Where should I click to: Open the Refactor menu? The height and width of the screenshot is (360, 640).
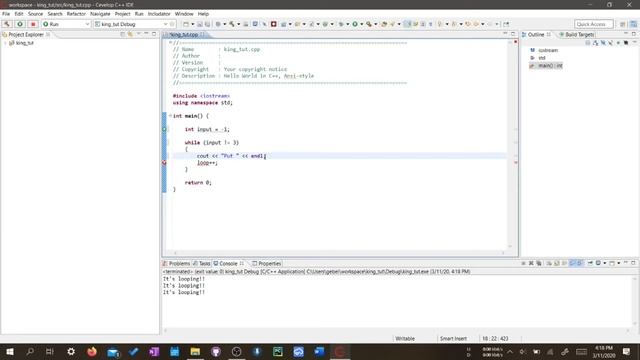[76, 14]
